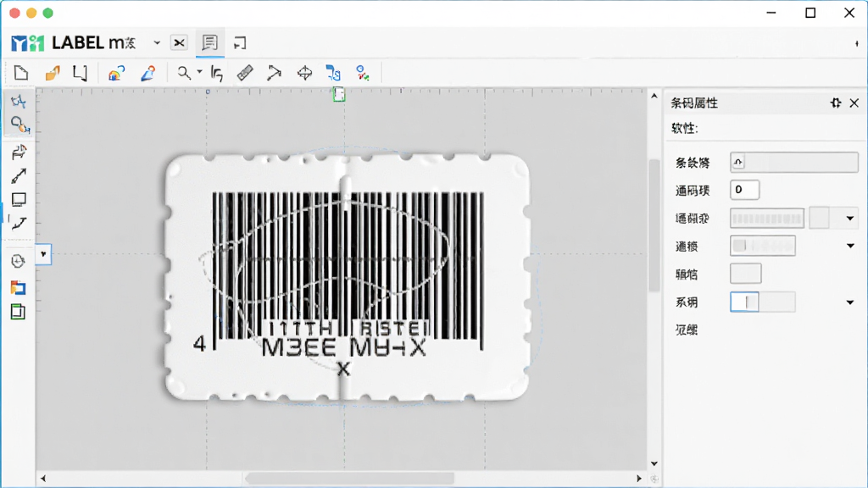Click the small empty box in fifth row
The width and height of the screenshot is (868, 488).
[746, 274]
